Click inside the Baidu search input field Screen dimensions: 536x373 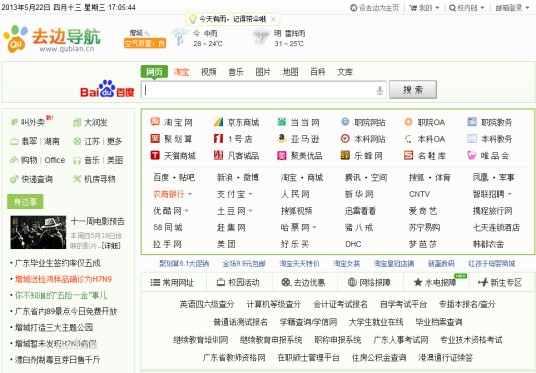pyautogui.click(x=263, y=90)
